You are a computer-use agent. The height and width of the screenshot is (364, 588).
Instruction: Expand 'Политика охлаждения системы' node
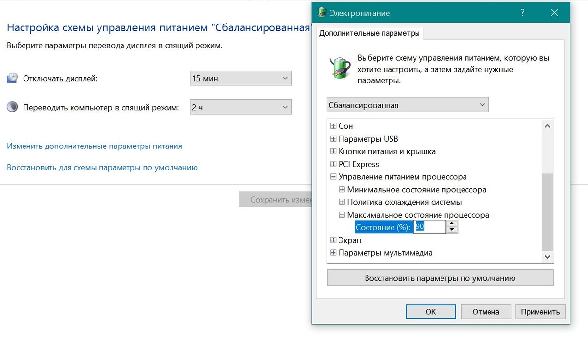(x=342, y=202)
